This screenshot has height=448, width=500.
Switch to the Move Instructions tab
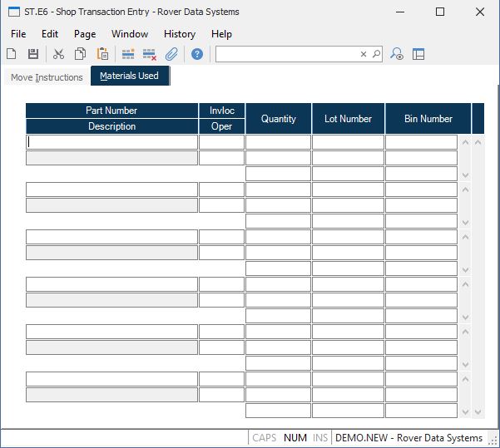pyautogui.click(x=47, y=77)
